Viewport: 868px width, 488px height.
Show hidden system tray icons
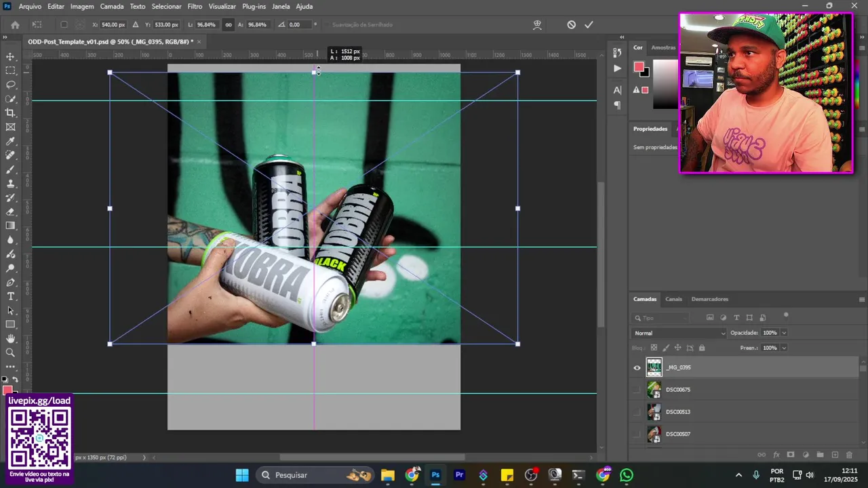739,475
